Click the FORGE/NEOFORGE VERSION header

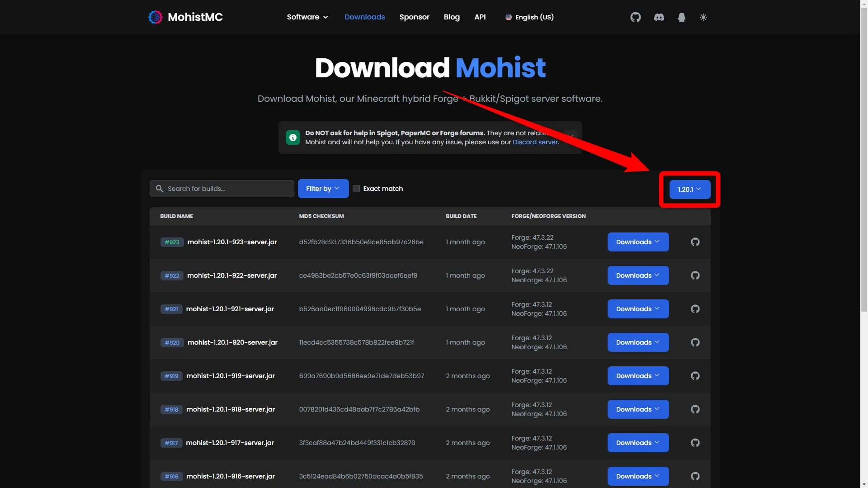548,216
